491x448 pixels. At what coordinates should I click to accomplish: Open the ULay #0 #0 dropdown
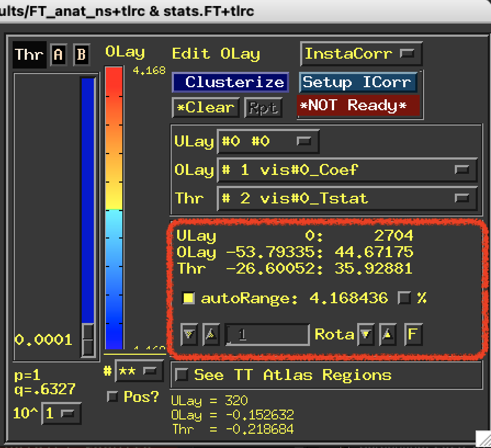[268, 141]
